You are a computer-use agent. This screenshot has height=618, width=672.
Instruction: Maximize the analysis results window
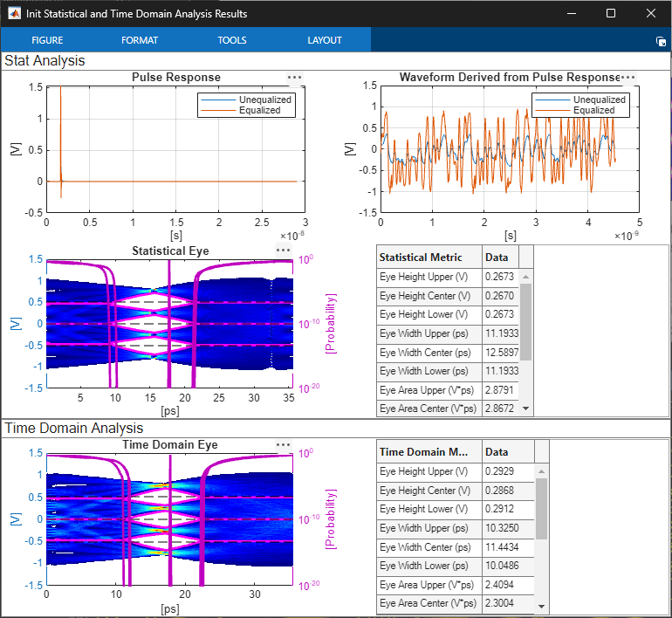[x=611, y=13]
